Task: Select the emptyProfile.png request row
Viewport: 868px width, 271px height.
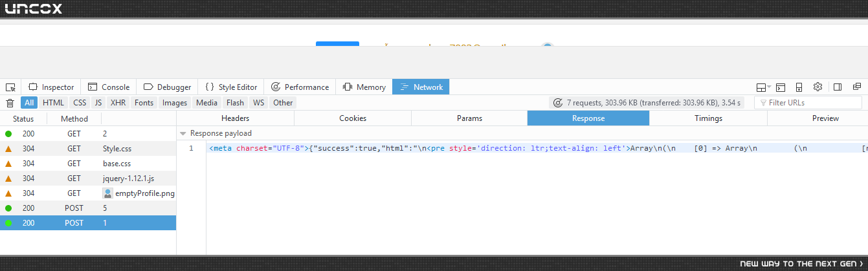Action: (x=88, y=193)
